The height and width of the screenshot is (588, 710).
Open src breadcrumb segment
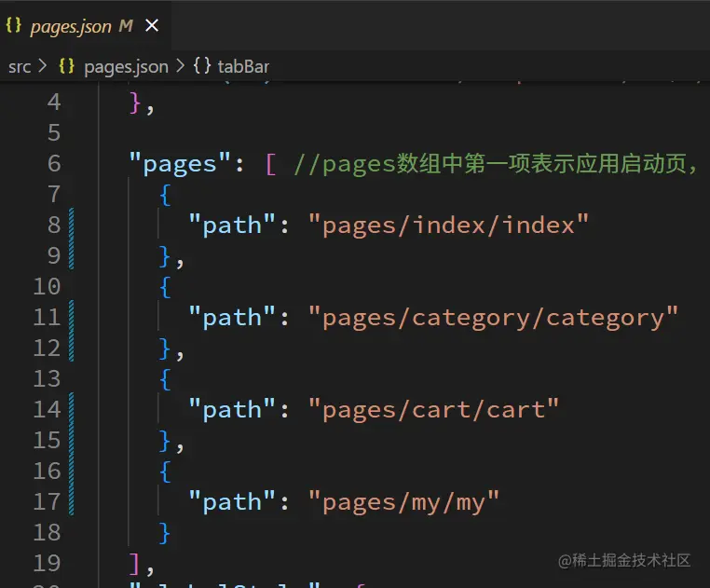(20, 66)
